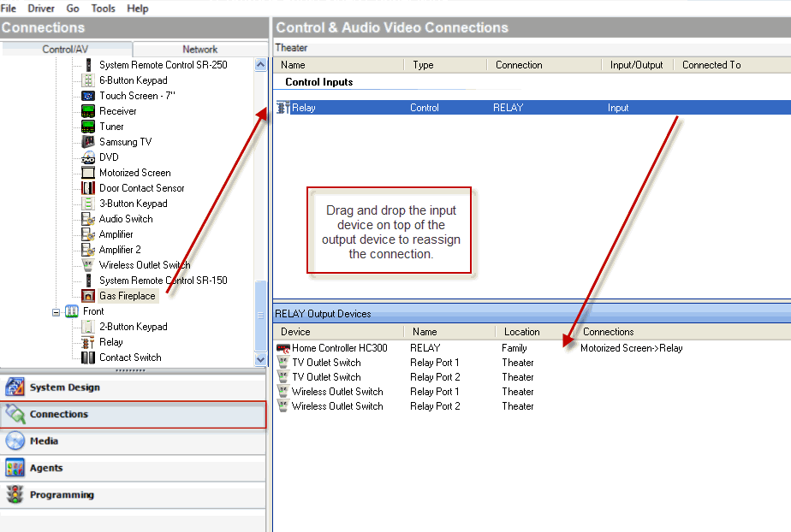Click the DVD disc icon
This screenshot has height=532, width=791.
88,157
